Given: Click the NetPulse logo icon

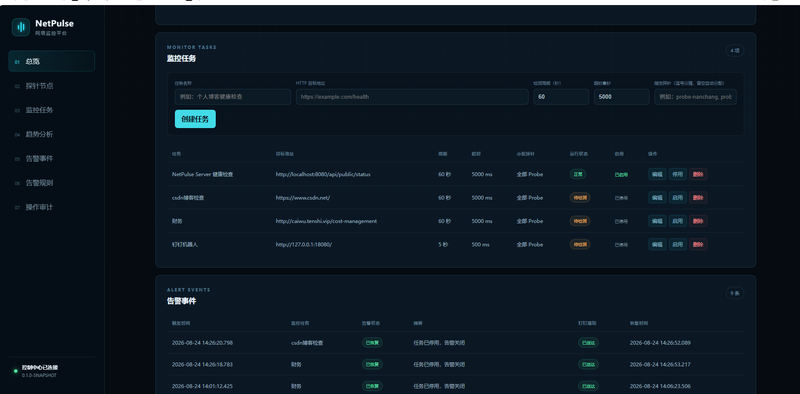Looking at the screenshot, I should (x=21, y=27).
